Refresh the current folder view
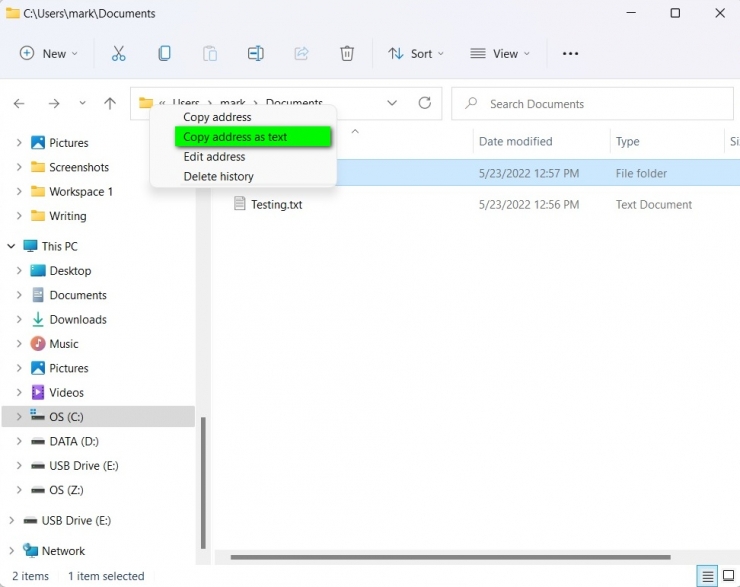This screenshot has height=587, width=740. tap(424, 103)
